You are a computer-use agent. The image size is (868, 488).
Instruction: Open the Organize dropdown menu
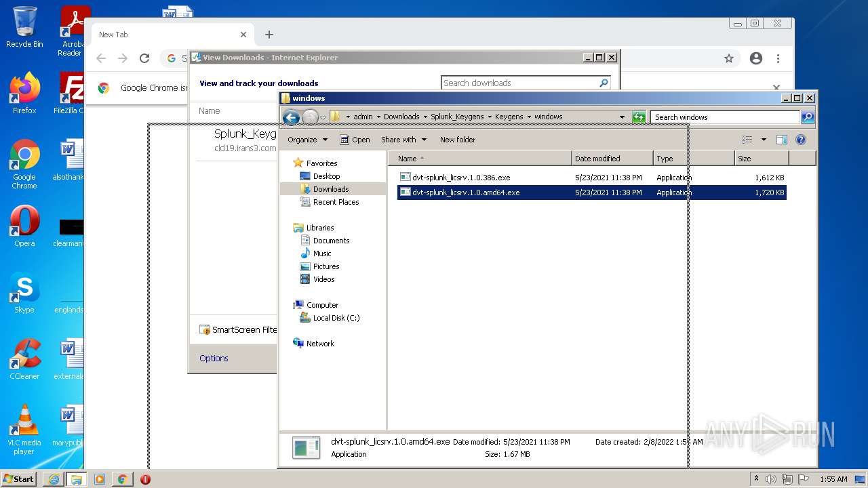click(307, 140)
